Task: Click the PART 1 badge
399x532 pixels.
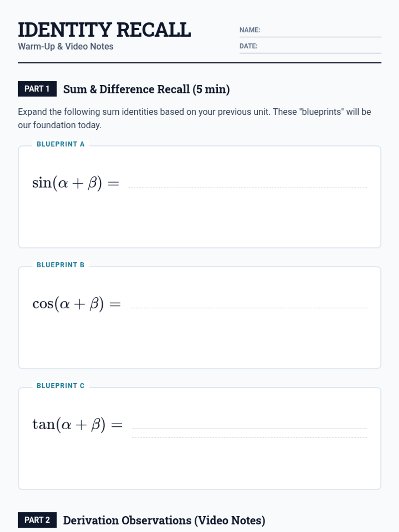Action: 37,89
